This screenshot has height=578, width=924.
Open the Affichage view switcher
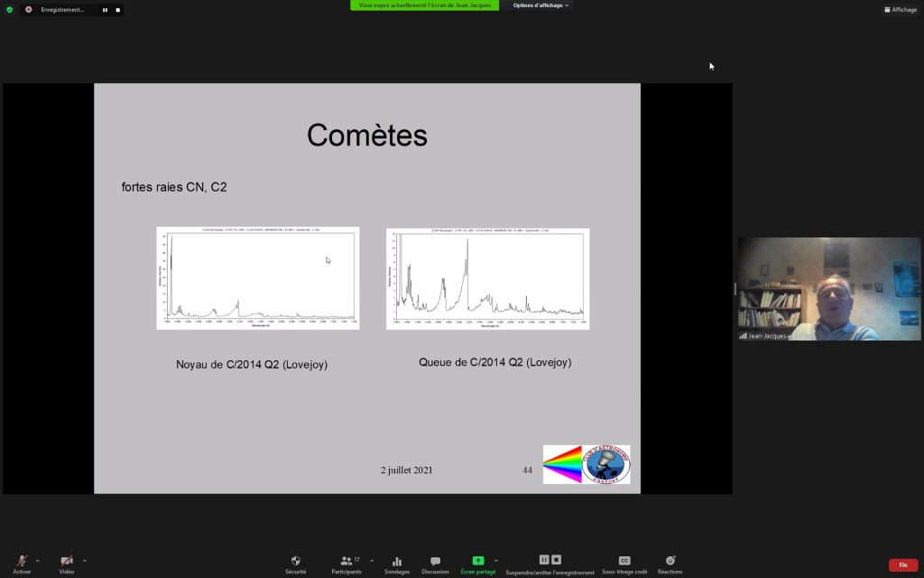(901, 9)
